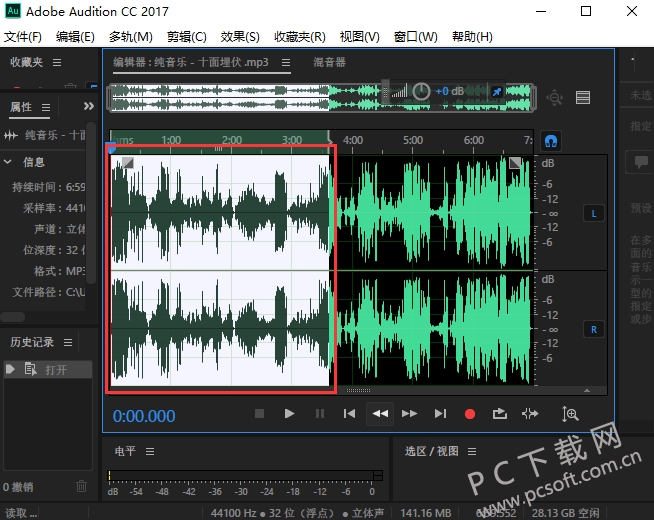Toggle the right channel R button
Screen dimensions: 654x520
pos(593,328)
